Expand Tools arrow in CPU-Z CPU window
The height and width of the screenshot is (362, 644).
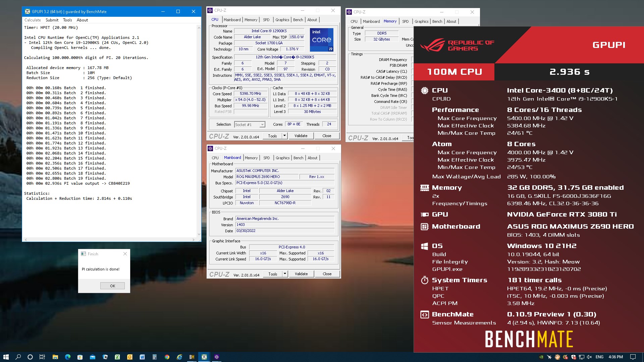284,136
